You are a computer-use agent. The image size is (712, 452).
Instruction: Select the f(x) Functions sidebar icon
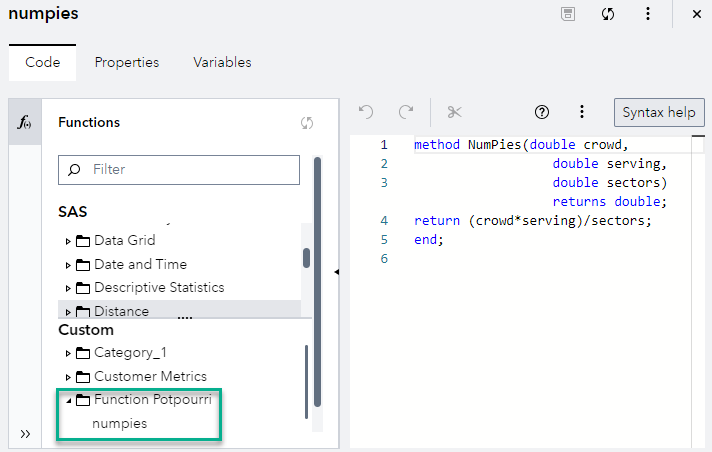click(24, 122)
